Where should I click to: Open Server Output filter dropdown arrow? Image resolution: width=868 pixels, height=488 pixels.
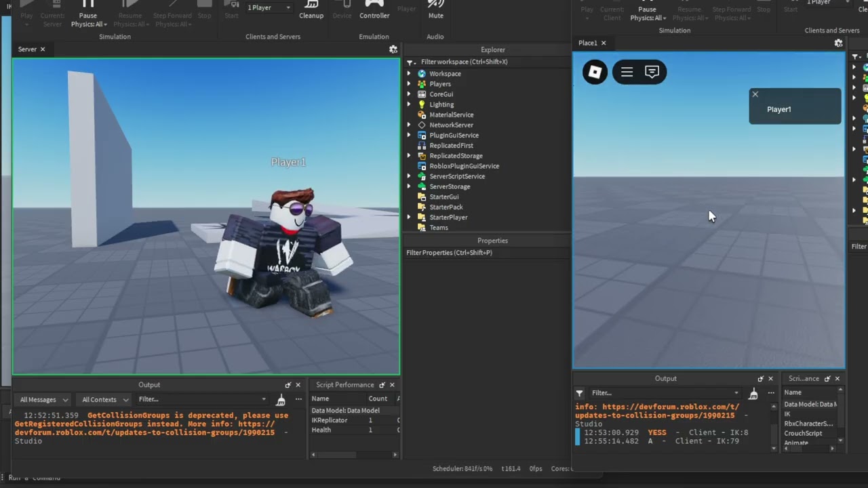click(x=264, y=400)
